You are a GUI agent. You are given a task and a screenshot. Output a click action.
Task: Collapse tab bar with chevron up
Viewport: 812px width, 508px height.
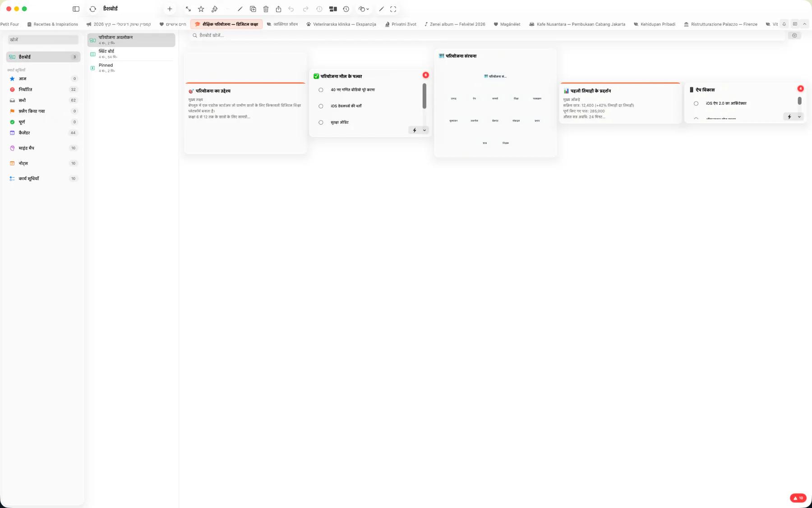[x=805, y=24]
